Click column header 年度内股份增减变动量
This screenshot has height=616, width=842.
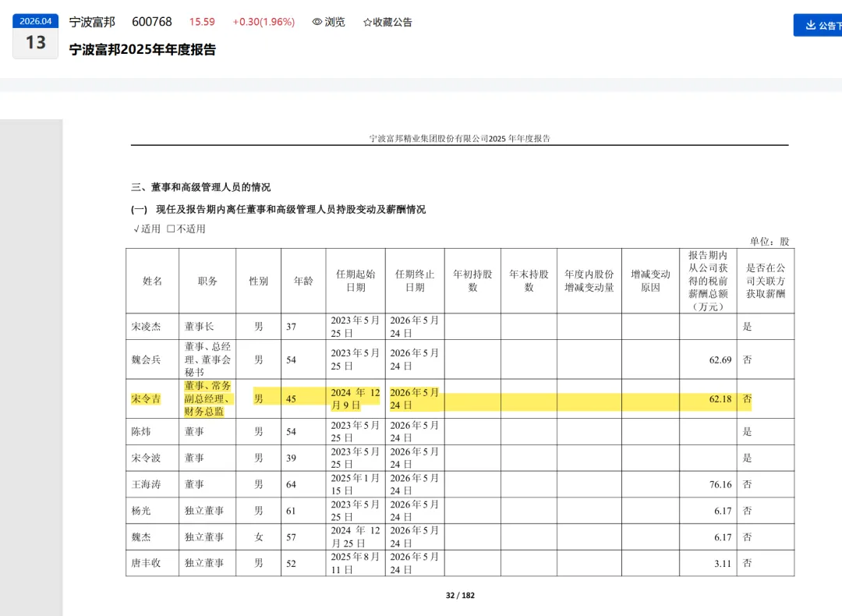coord(589,281)
